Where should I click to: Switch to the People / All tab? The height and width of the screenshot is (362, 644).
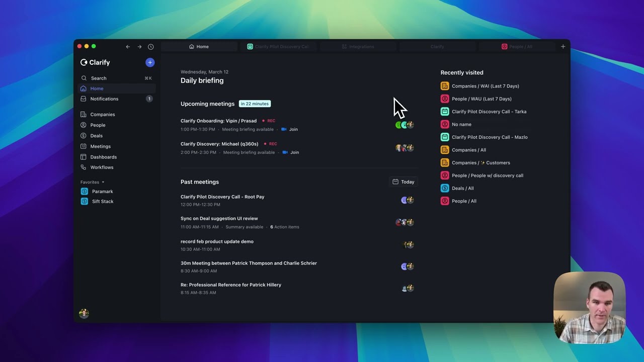[517, 47]
